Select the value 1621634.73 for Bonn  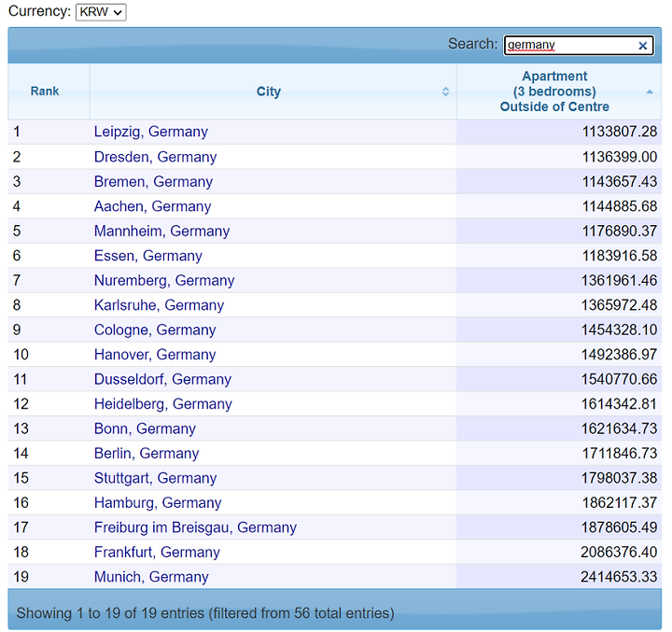click(x=619, y=428)
